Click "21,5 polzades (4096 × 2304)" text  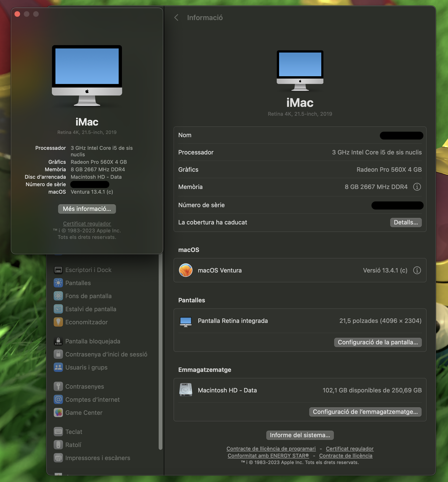click(380, 321)
